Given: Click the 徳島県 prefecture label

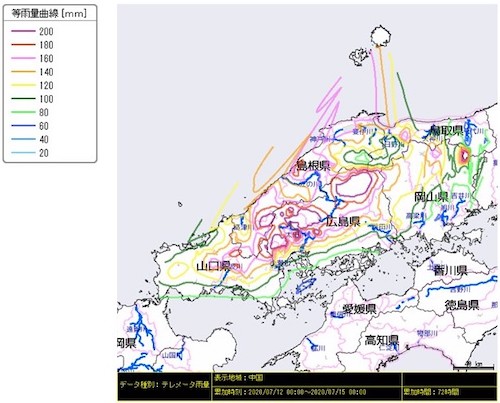Looking at the screenshot, I should (x=462, y=305).
